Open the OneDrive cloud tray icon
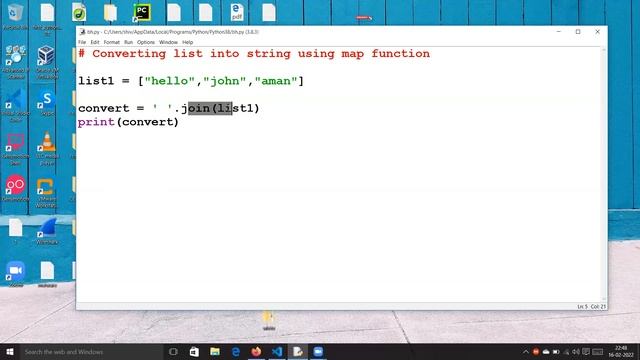Screen dimensions: 640x360 click(546, 352)
